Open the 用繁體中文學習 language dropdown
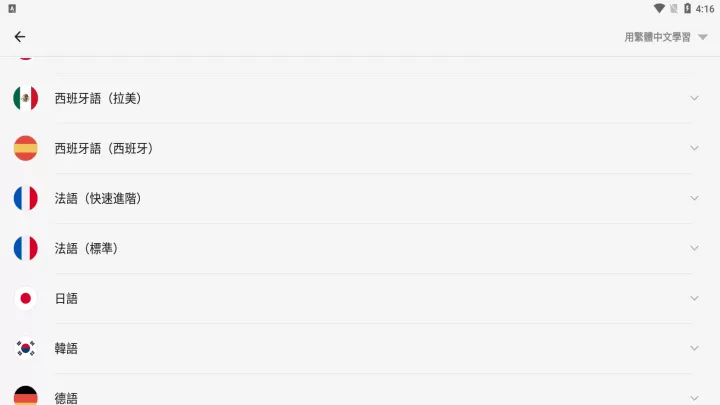The image size is (720, 405). coord(666,37)
